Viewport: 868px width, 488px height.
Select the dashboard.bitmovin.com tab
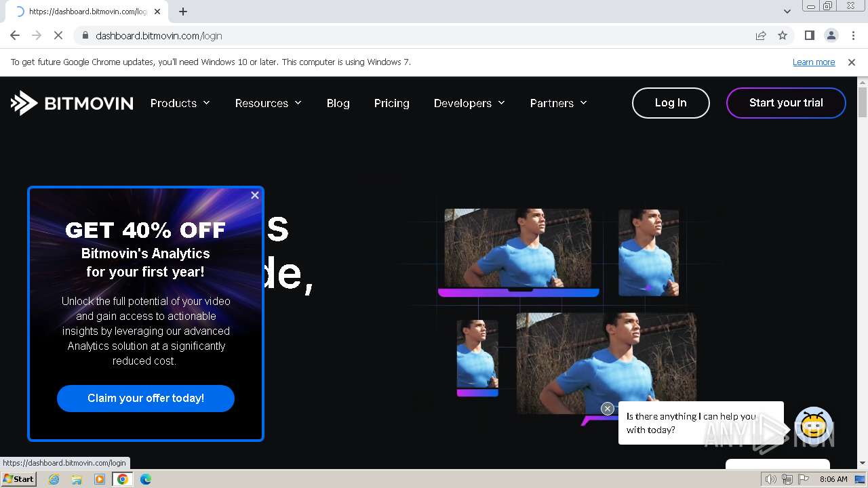(88, 12)
